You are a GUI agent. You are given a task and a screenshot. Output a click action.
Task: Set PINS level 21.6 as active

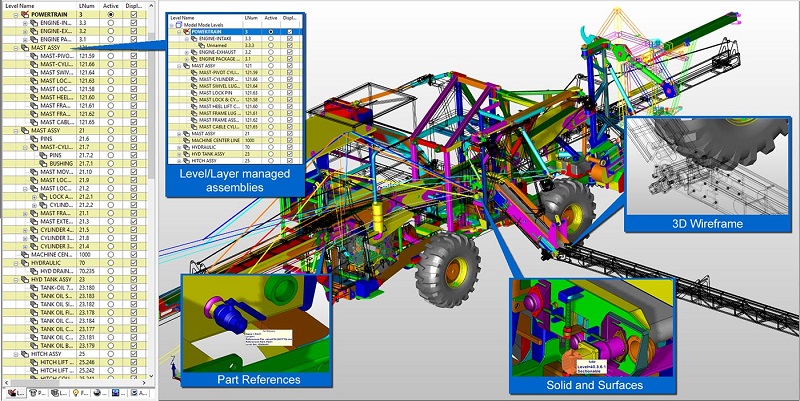(111, 139)
